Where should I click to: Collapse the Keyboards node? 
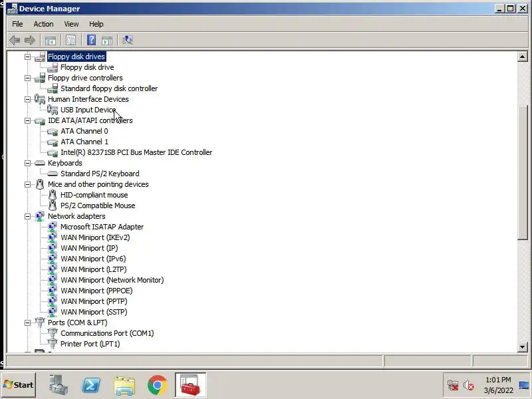(27, 163)
